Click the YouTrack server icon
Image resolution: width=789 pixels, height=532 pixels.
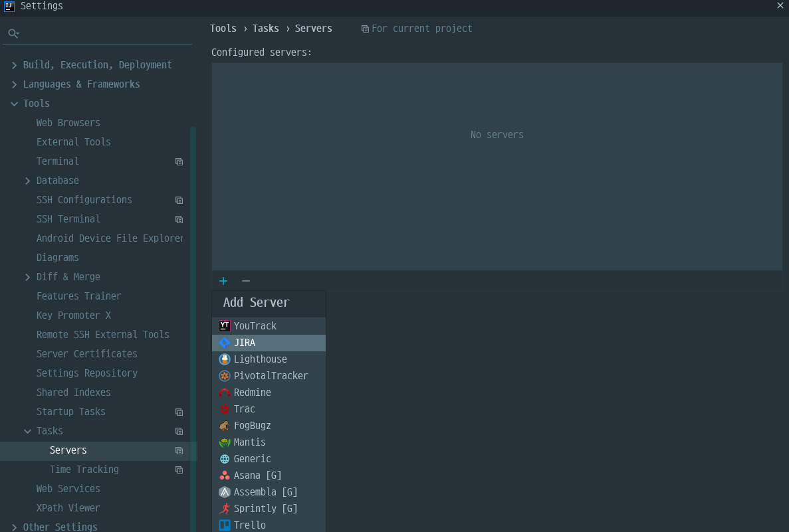[x=225, y=326]
